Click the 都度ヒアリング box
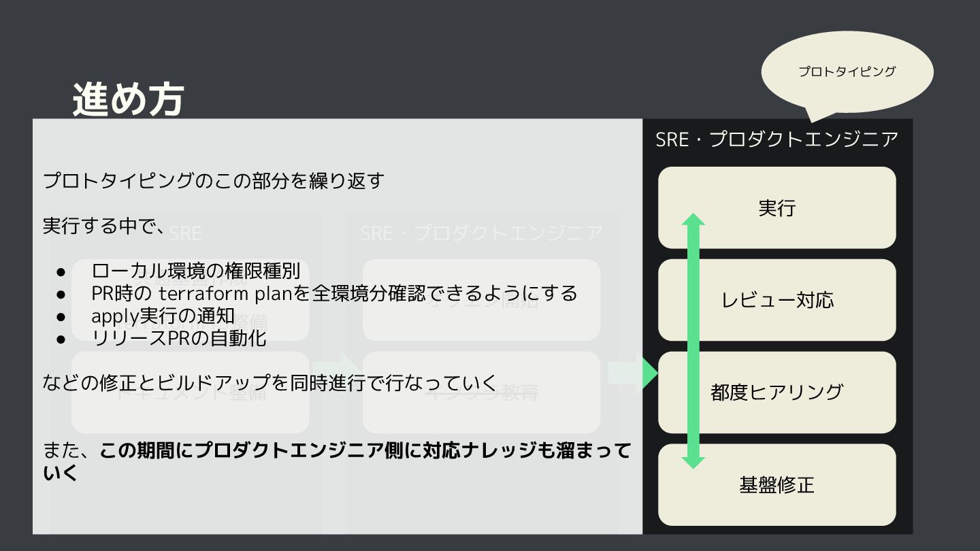The image size is (980, 551). pyautogui.click(x=777, y=393)
